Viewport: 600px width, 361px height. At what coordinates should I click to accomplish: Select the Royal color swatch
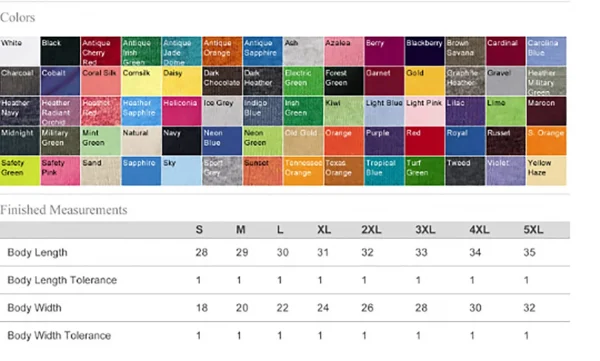[465, 141]
